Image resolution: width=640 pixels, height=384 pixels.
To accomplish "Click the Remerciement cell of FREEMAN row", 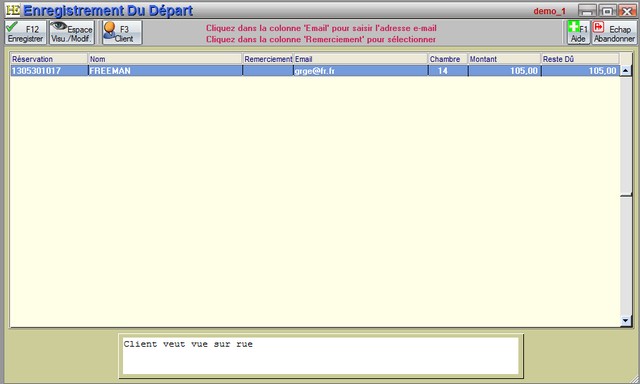I will 268,71.
